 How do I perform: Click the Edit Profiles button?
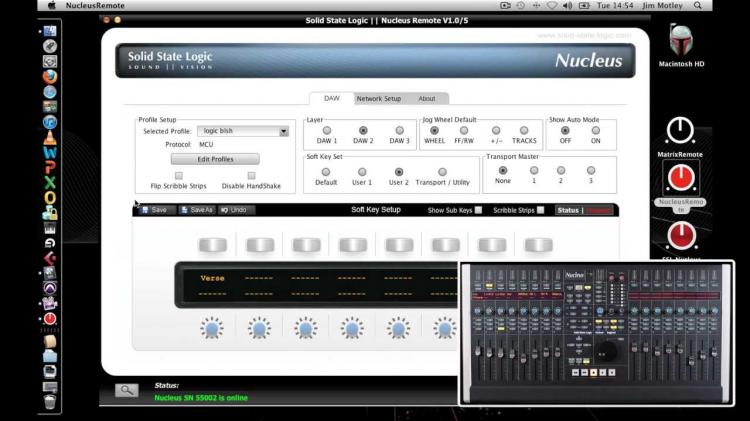click(215, 159)
